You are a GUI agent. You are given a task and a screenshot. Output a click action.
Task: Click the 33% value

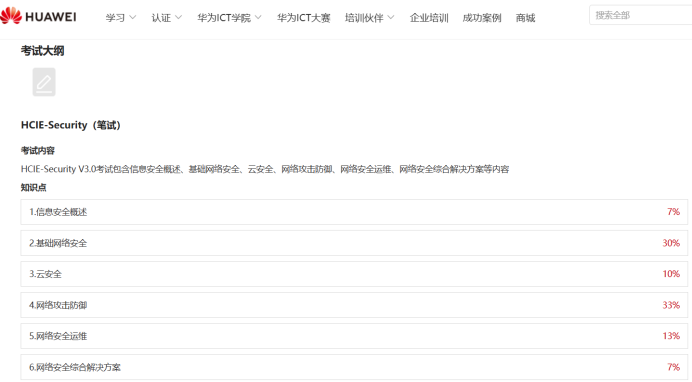click(x=671, y=305)
